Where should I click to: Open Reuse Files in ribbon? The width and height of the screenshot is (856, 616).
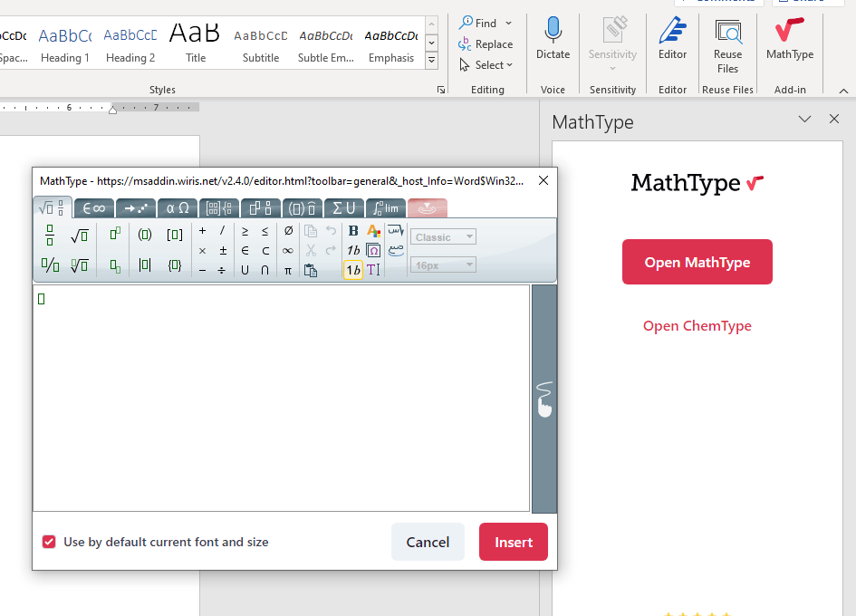[x=727, y=46]
